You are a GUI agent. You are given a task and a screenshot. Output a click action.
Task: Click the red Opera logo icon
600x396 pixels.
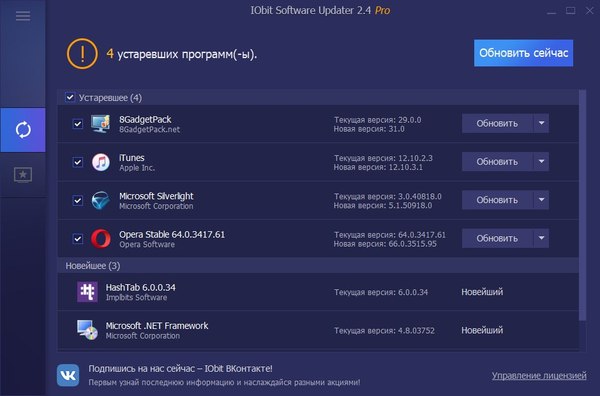click(x=101, y=238)
